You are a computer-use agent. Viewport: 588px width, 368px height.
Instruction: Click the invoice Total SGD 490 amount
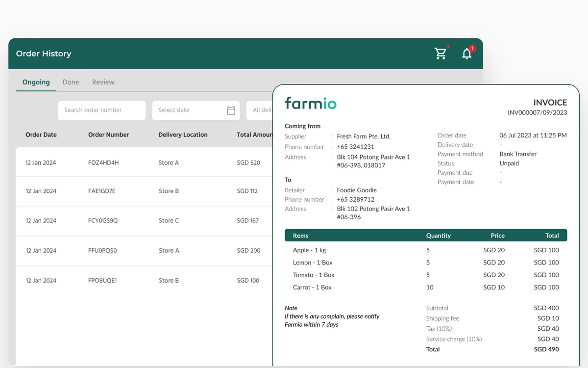click(546, 349)
